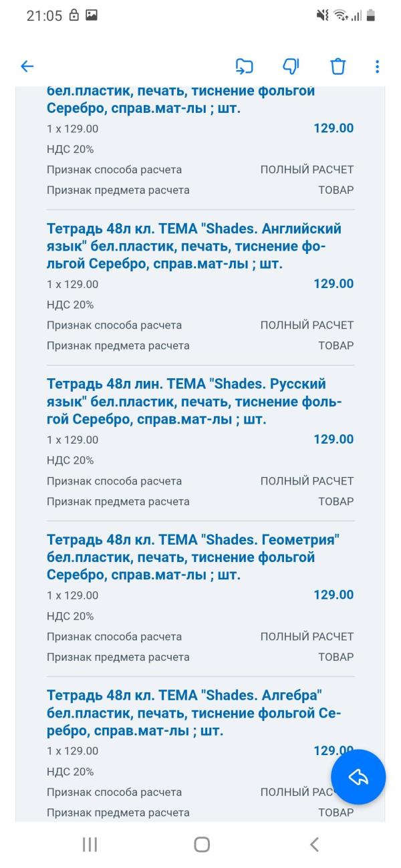401x868 pixels.
Task: Tap Android home navigation button
Action: (x=201, y=845)
